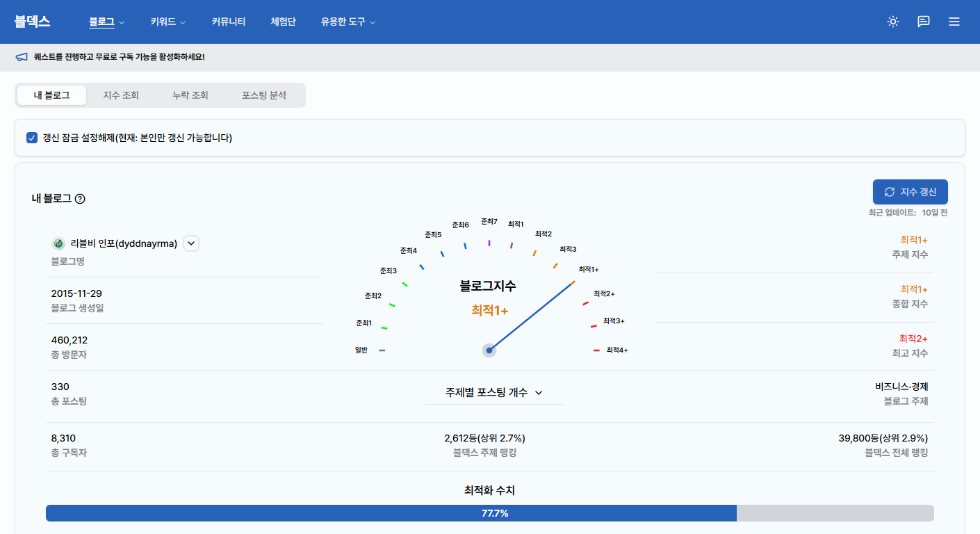Uncheck the 갱신 잠금 설정해제 checkbox
Viewport: 980px width, 534px height.
click(x=32, y=137)
